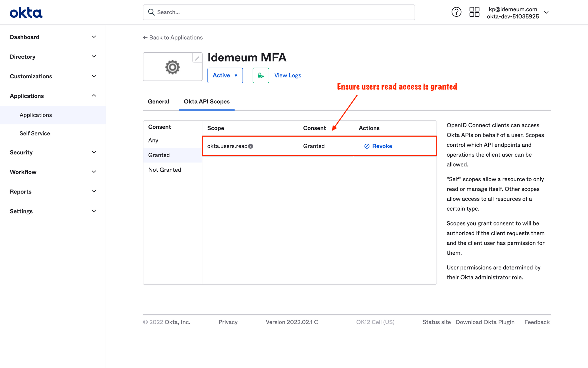The image size is (588, 368).
Task: Click the Granted consent cell value
Action: 314,146
